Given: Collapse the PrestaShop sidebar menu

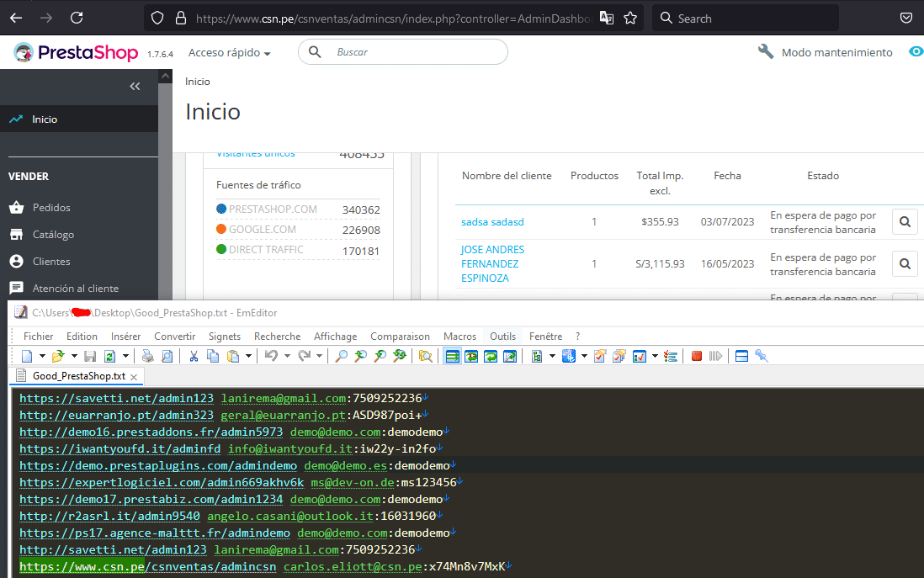Looking at the screenshot, I should [x=135, y=86].
